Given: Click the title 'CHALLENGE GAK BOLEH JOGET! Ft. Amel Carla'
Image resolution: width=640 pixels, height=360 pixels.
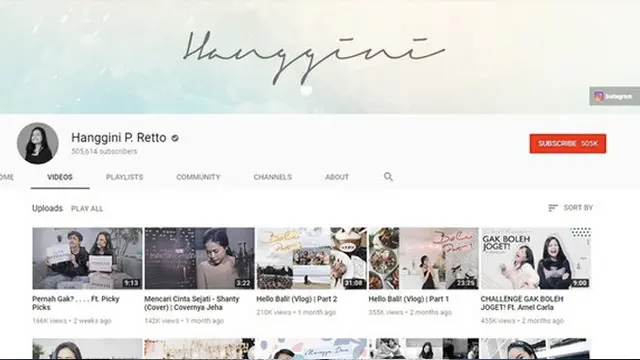Looking at the screenshot, I should [x=522, y=303].
